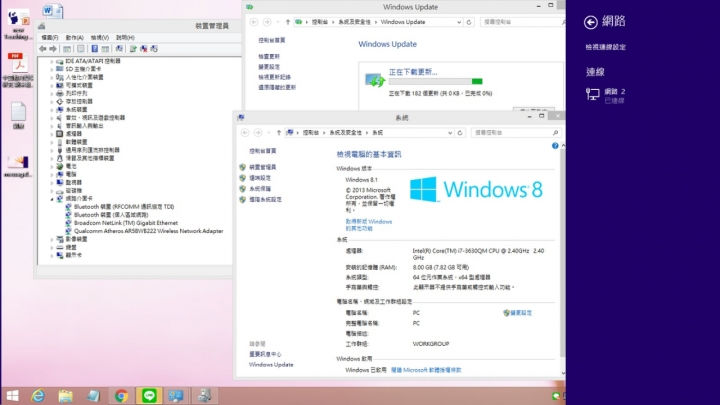Click the update driver software toolbar icon
Image resolution: width=720 pixels, height=405 pixels.
point(133,49)
